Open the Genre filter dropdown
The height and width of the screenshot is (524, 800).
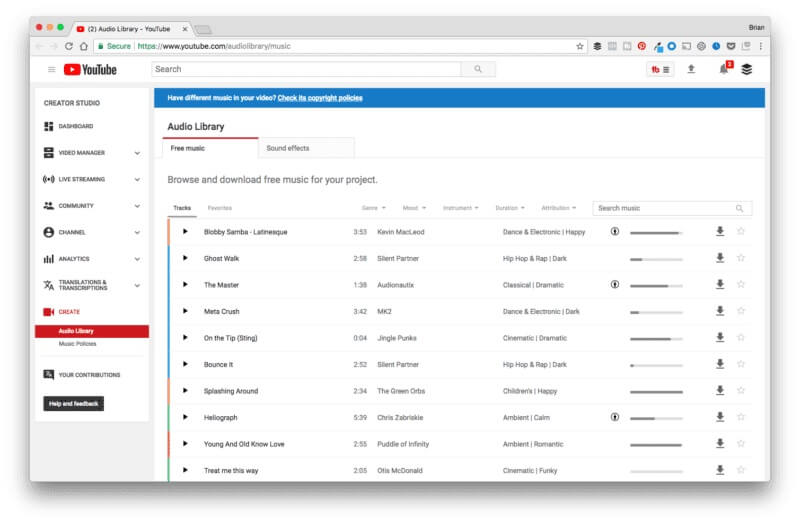pyautogui.click(x=373, y=208)
